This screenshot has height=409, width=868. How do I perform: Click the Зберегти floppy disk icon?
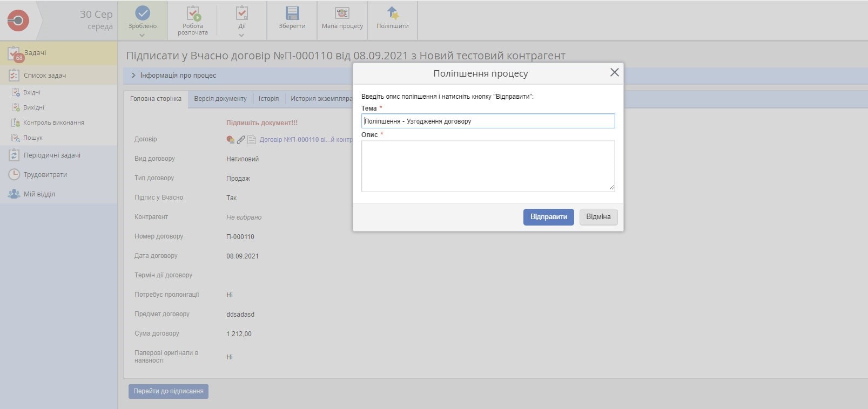pos(292,13)
